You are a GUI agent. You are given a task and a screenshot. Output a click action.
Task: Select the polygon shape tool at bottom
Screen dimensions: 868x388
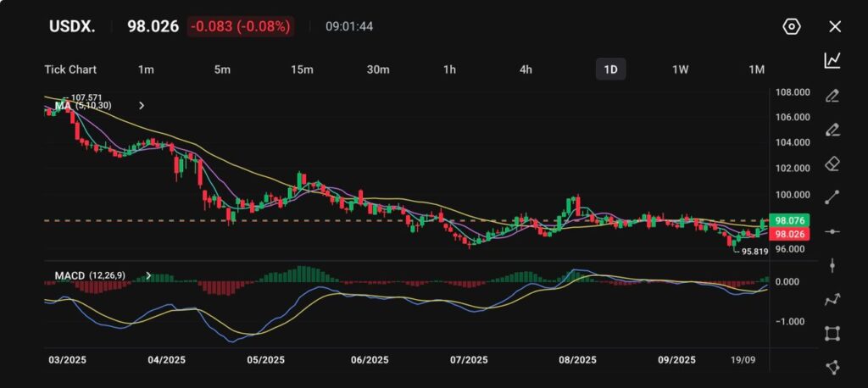(x=832, y=367)
